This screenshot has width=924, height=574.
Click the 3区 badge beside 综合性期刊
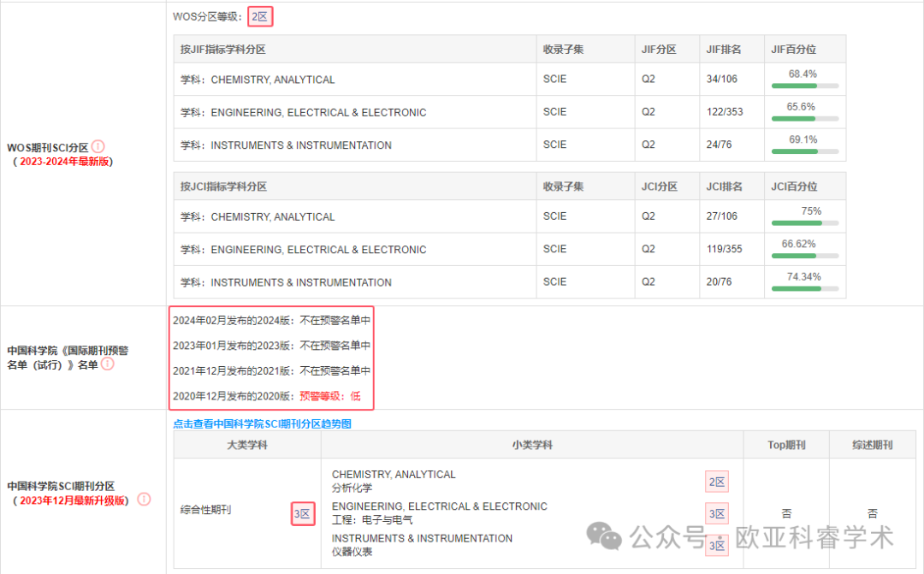click(303, 513)
